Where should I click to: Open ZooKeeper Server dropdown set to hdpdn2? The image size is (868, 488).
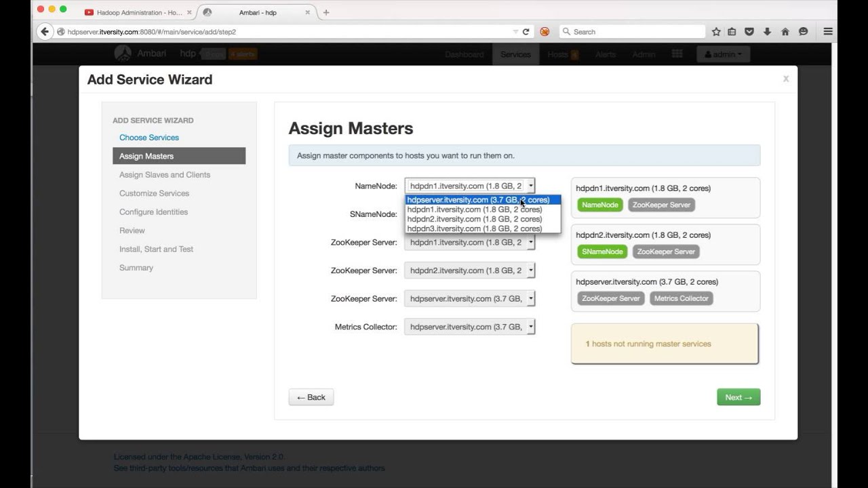(x=469, y=270)
